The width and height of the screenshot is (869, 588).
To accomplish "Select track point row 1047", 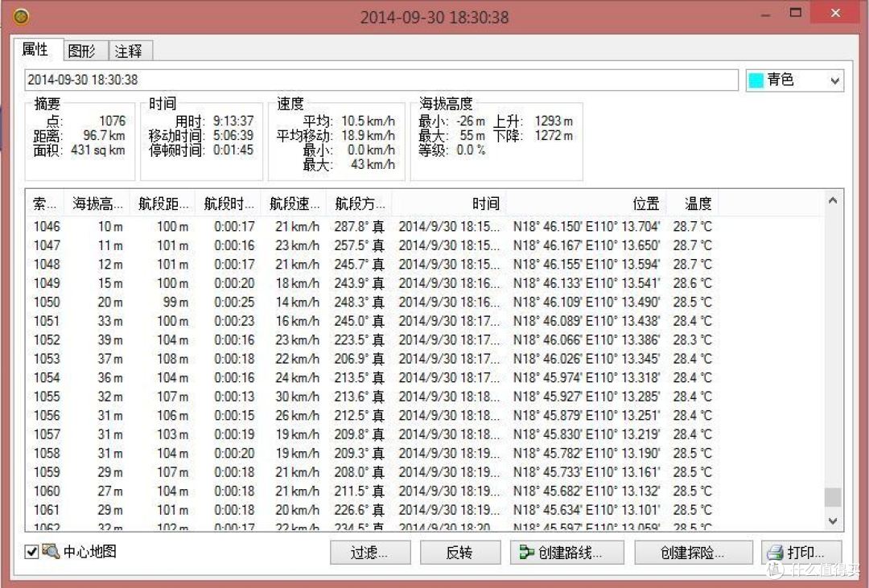I will tap(373, 245).
